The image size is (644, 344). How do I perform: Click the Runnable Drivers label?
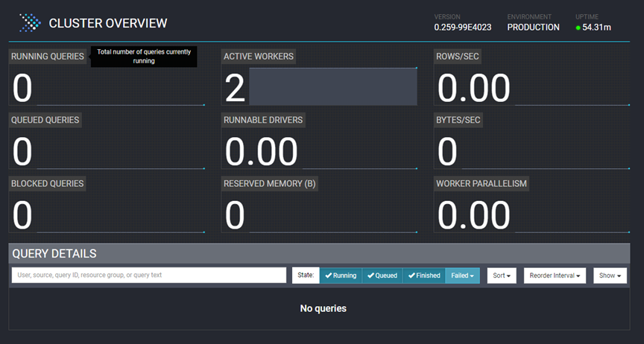click(263, 120)
